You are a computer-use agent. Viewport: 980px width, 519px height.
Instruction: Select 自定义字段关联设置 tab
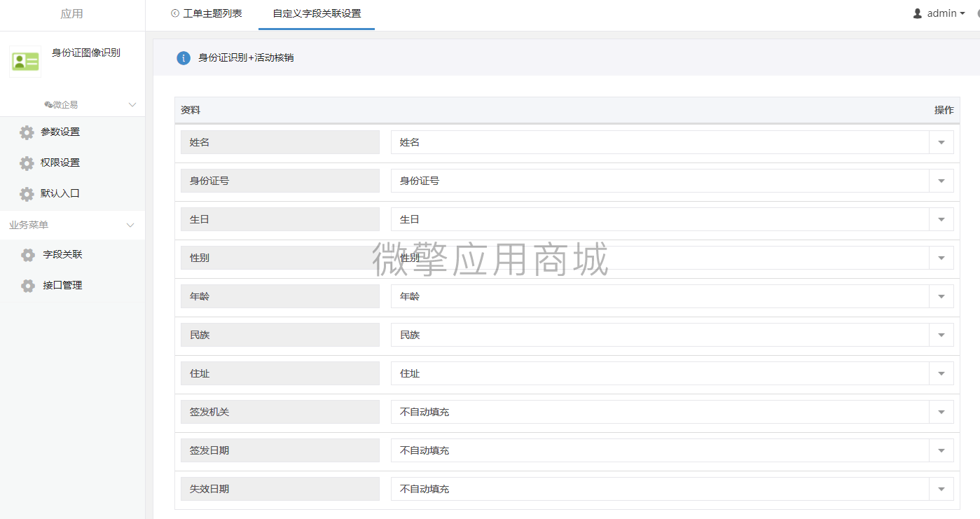coord(317,13)
